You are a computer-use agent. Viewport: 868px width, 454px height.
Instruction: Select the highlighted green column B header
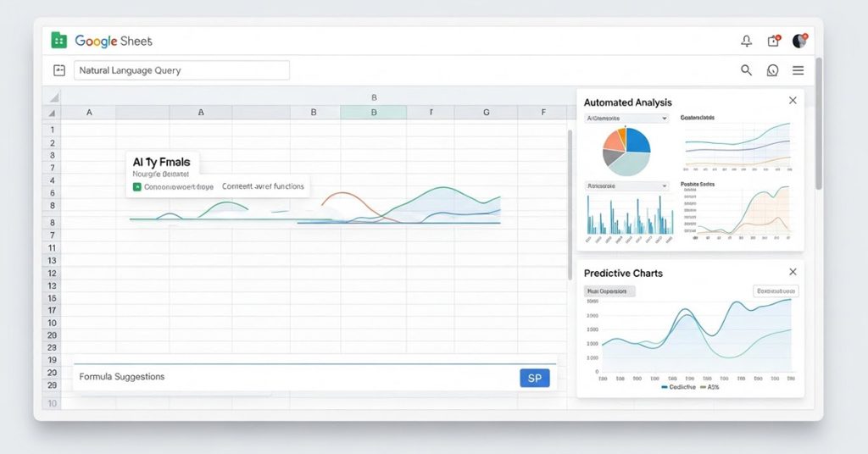click(374, 113)
